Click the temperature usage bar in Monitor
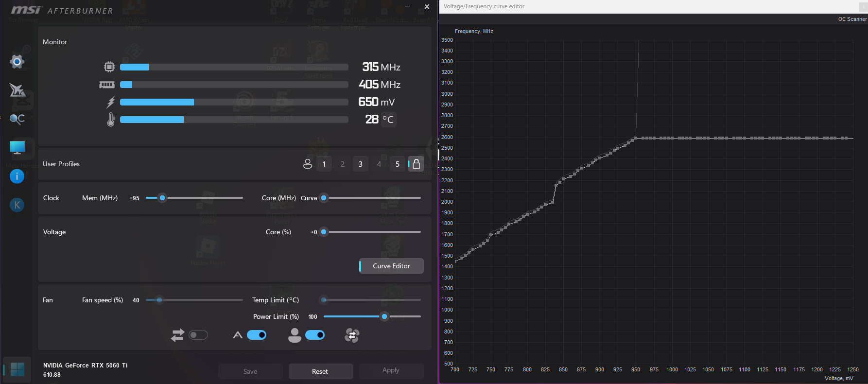The width and height of the screenshot is (868, 384). click(234, 120)
